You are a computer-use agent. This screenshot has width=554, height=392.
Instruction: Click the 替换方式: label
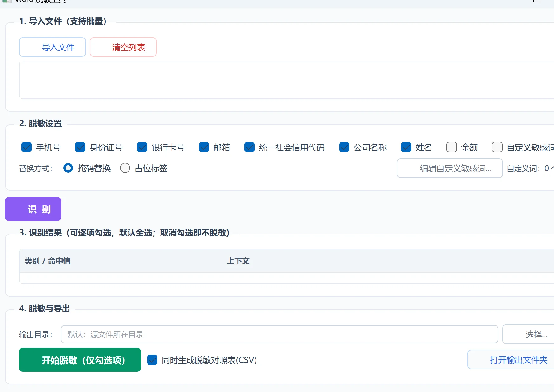[x=36, y=168]
